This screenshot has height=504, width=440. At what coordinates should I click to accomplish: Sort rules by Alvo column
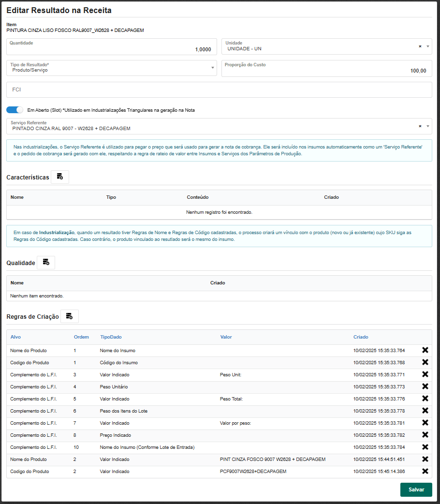point(15,337)
